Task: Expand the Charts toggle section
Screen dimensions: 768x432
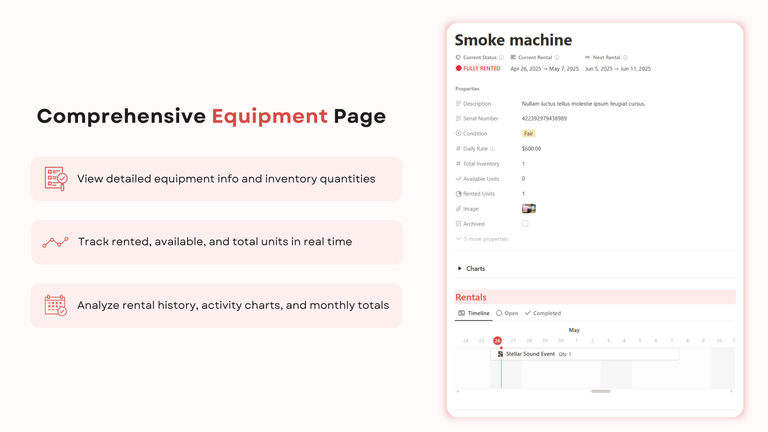Action: pos(459,268)
